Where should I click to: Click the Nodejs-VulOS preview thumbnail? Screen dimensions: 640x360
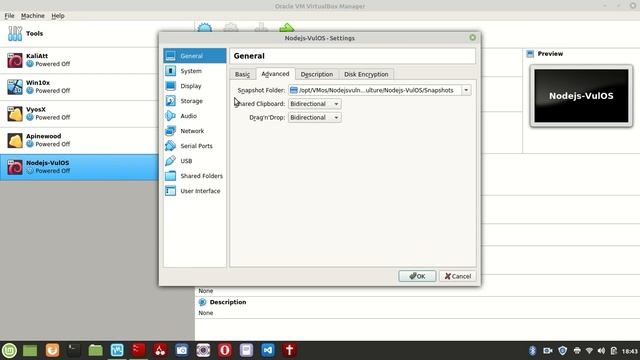click(x=581, y=96)
